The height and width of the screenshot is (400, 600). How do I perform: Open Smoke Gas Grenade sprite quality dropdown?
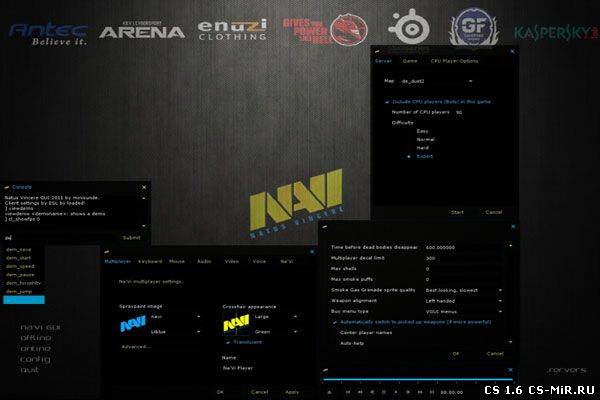[463, 291]
